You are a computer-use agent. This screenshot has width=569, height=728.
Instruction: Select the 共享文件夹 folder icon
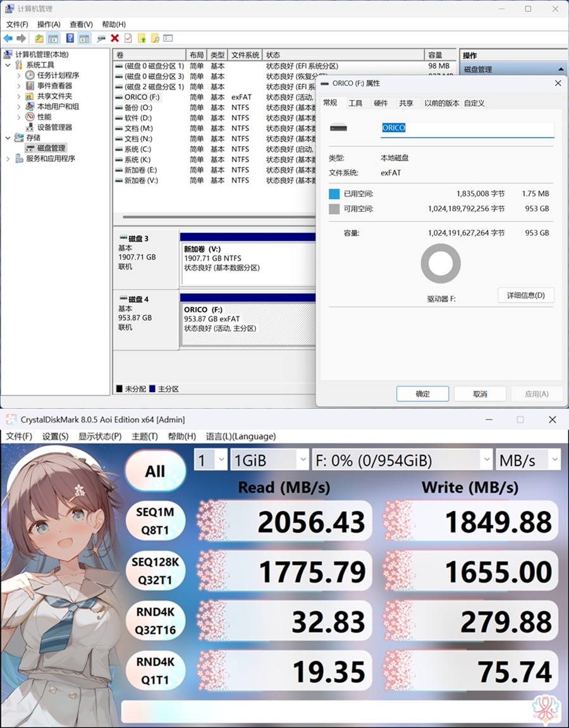click(x=30, y=96)
